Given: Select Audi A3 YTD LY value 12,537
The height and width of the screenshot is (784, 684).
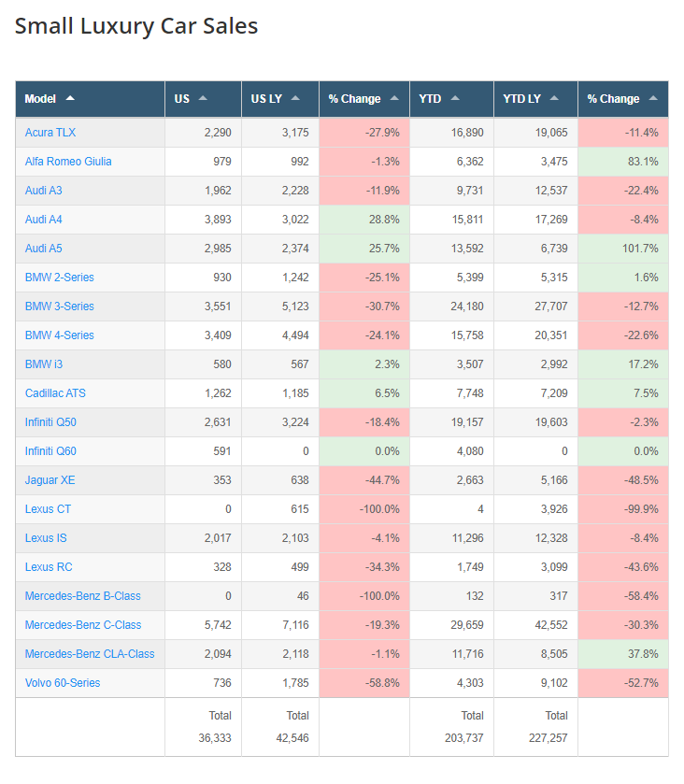Looking at the screenshot, I should click(551, 191).
